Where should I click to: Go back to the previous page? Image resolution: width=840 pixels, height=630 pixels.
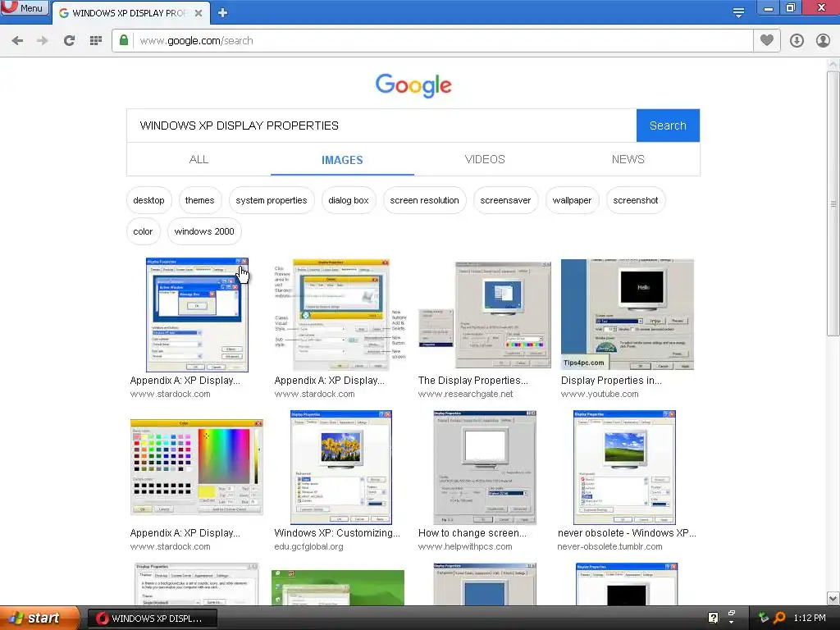coord(17,41)
